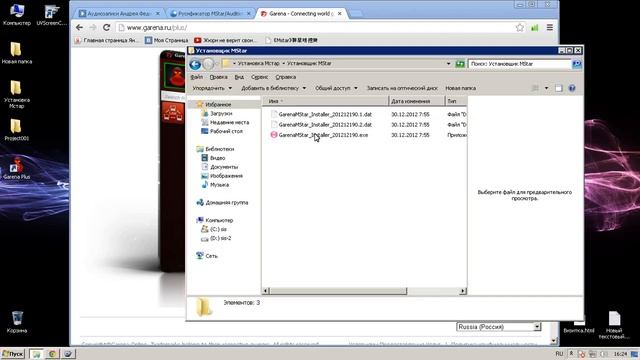Click the change view icon in the Explorer toolbar
The width and height of the screenshot is (640, 360).
(x=535, y=88)
